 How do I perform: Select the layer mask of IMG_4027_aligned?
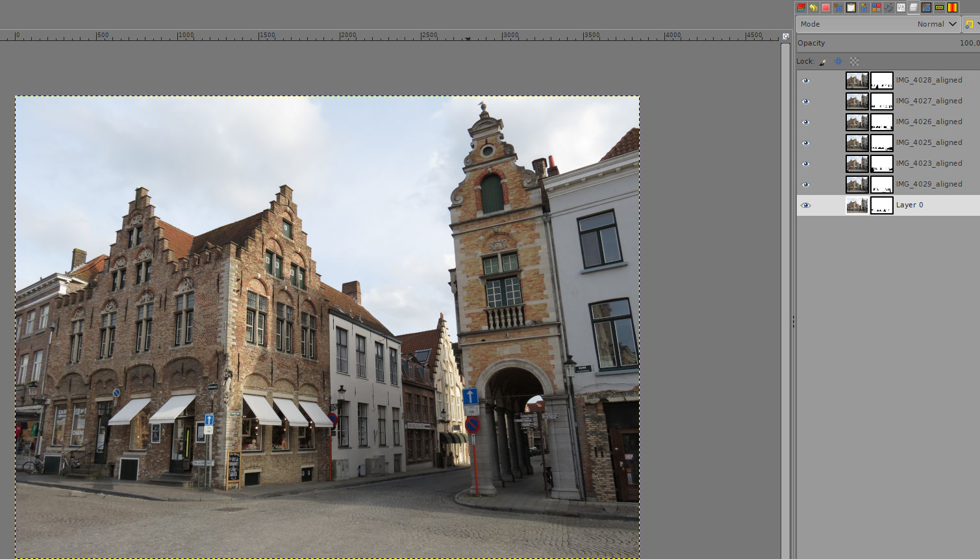(881, 101)
